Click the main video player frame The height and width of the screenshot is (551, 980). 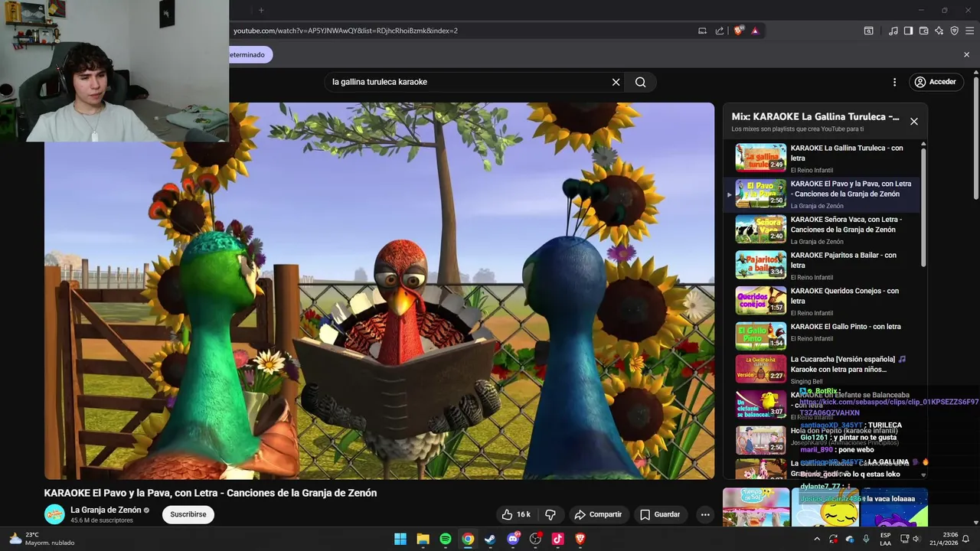click(x=379, y=291)
